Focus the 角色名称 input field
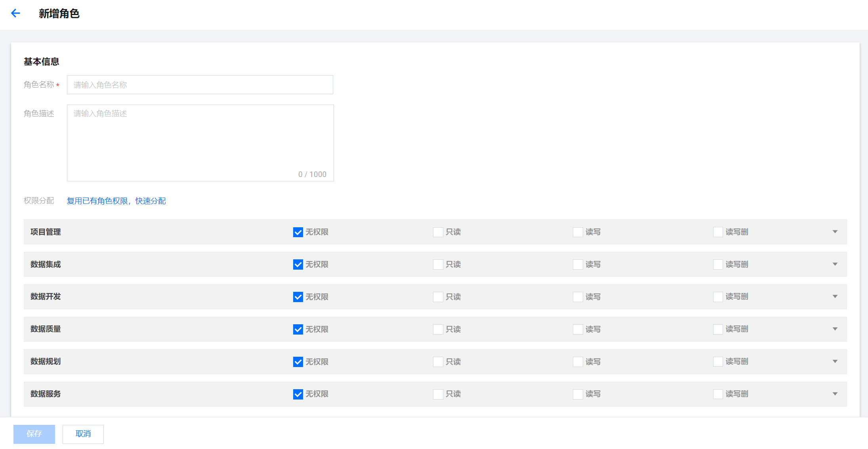 click(200, 85)
